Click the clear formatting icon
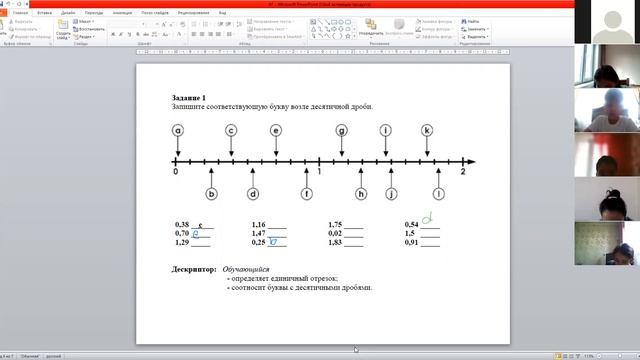This screenshot has height=360, width=640. pyautogui.click(x=182, y=24)
